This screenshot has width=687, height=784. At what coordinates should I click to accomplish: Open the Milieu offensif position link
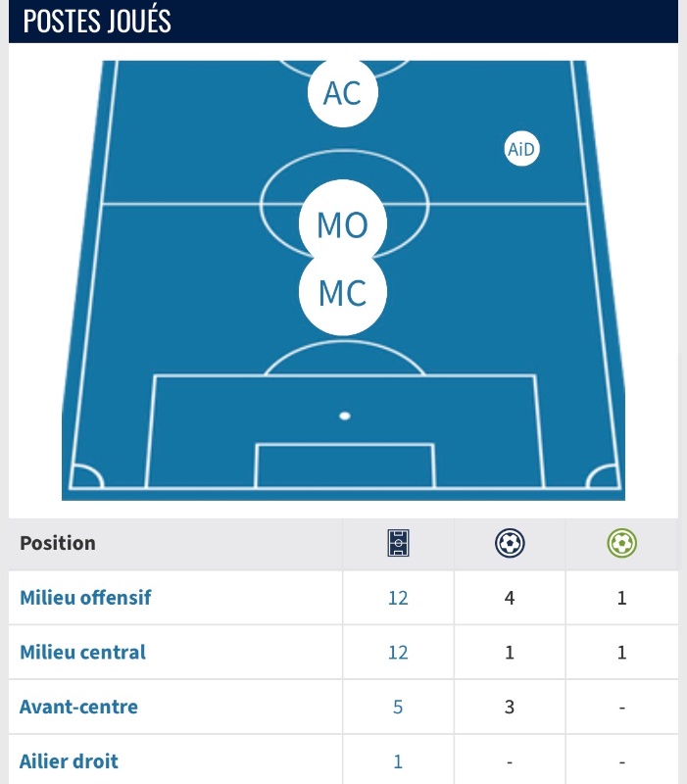point(85,598)
